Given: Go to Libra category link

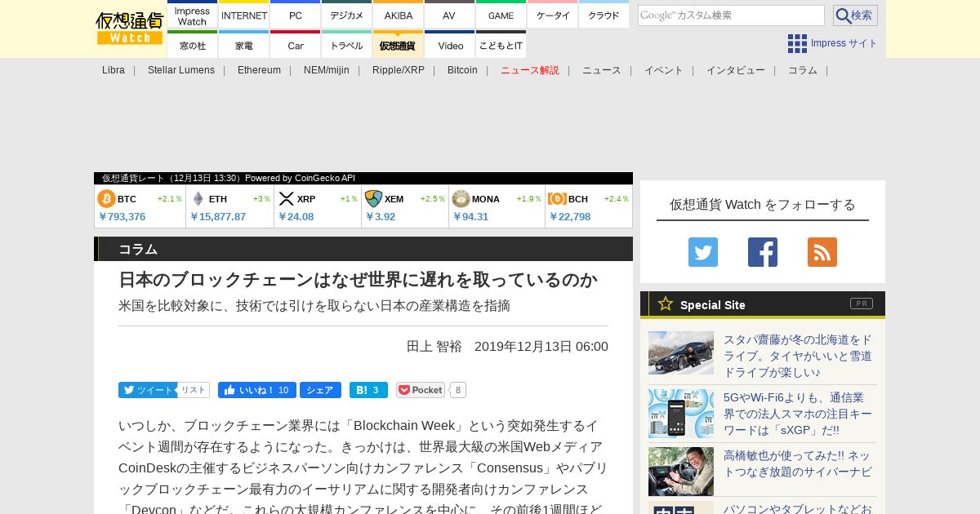Looking at the screenshot, I should coord(114,70).
